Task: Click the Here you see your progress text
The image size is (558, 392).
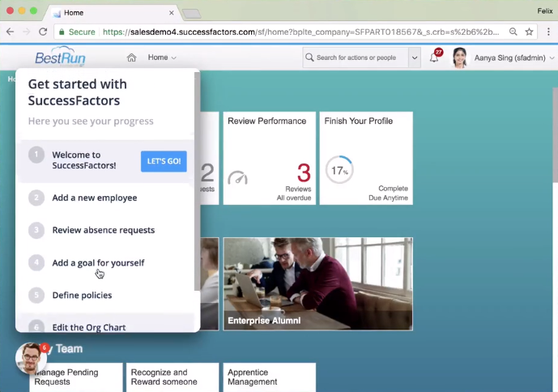Action: coord(91,121)
